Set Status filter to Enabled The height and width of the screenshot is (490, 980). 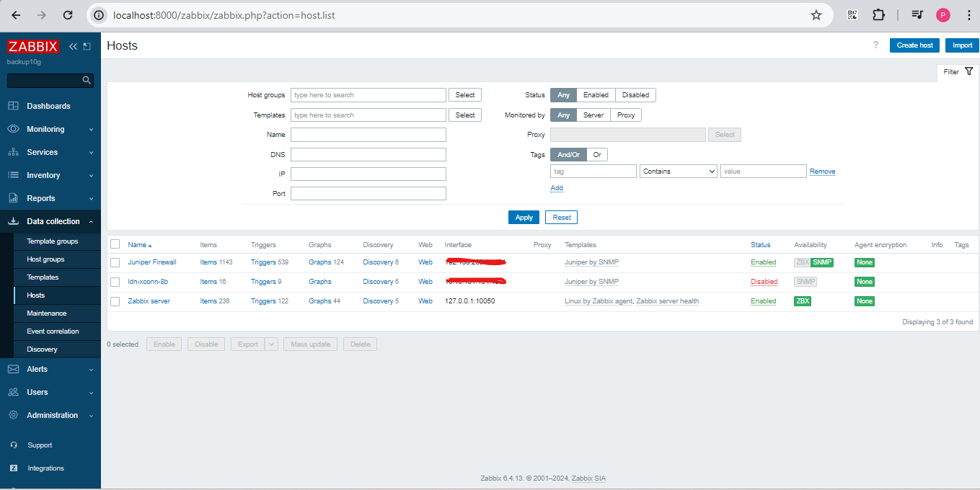[596, 95]
